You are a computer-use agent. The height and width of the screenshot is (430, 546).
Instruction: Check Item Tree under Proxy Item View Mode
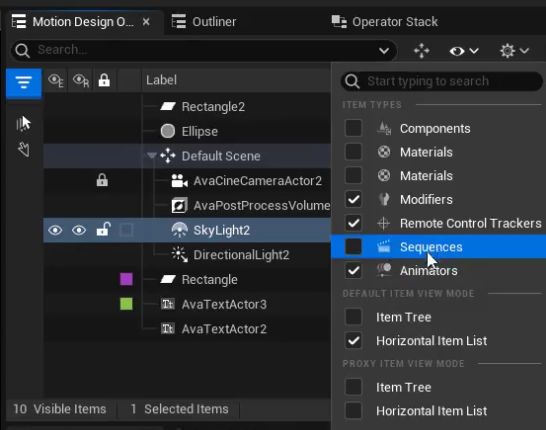pos(353,387)
